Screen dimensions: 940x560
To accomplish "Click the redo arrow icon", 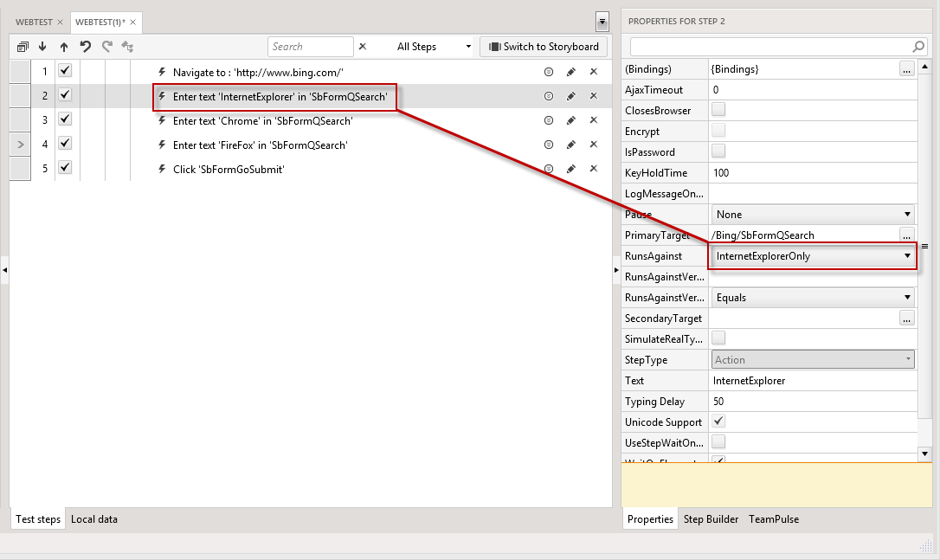I will (106, 47).
